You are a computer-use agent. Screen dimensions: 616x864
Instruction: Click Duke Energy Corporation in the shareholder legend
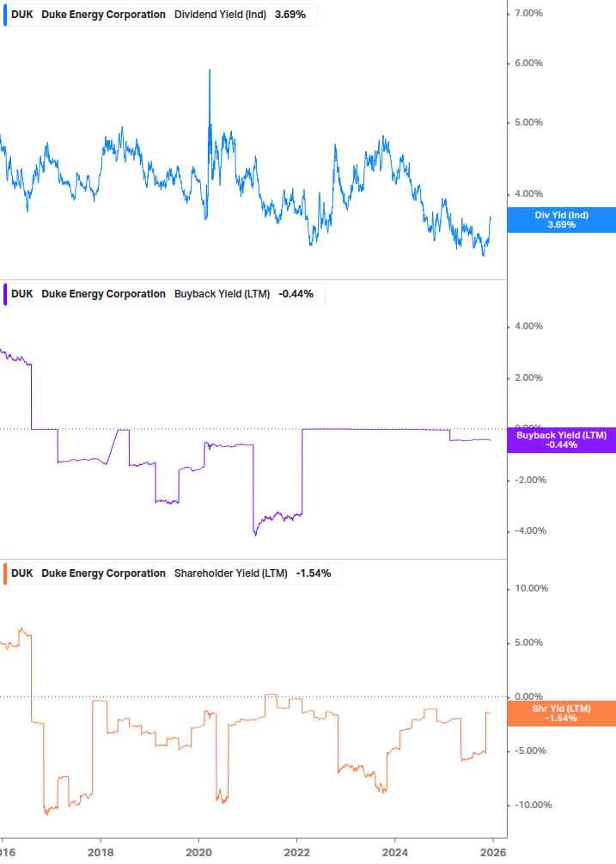click(x=103, y=573)
